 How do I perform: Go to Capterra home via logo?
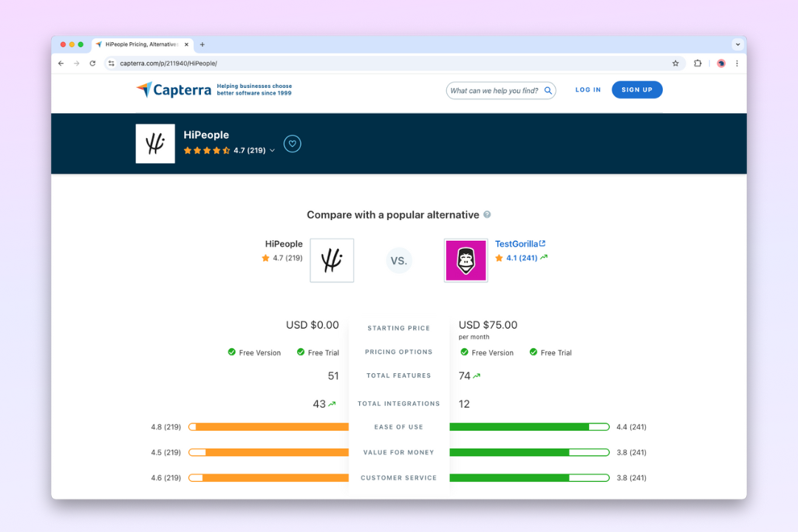coord(174,90)
